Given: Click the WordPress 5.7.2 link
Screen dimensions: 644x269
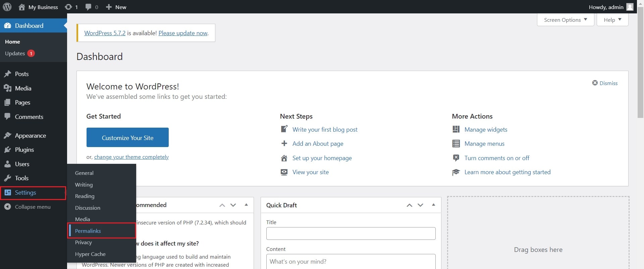Looking at the screenshot, I should point(105,33).
